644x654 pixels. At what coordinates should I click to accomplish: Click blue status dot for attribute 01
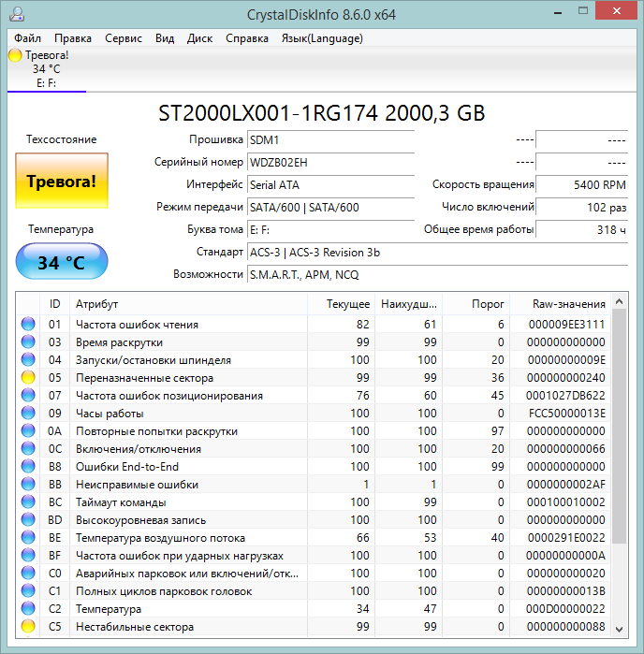click(28, 324)
